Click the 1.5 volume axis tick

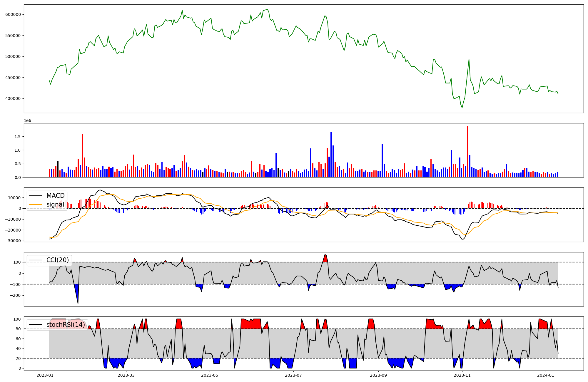(x=17, y=137)
